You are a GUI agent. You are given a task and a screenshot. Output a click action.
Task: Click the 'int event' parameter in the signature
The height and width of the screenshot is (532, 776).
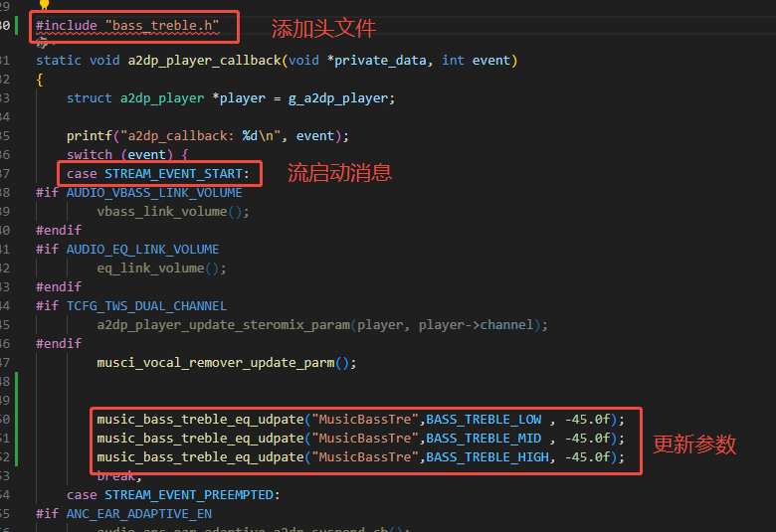(477, 61)
